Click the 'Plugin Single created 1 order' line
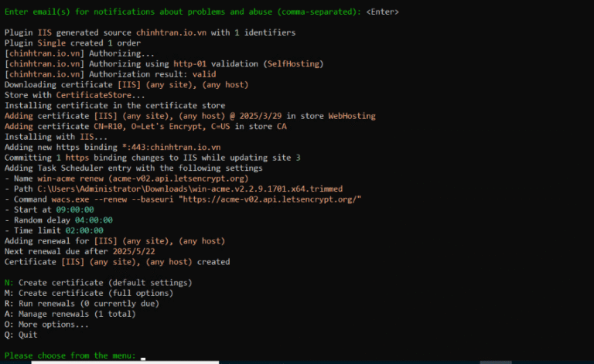The image size is (594, 364). click(x=73, y=43)
